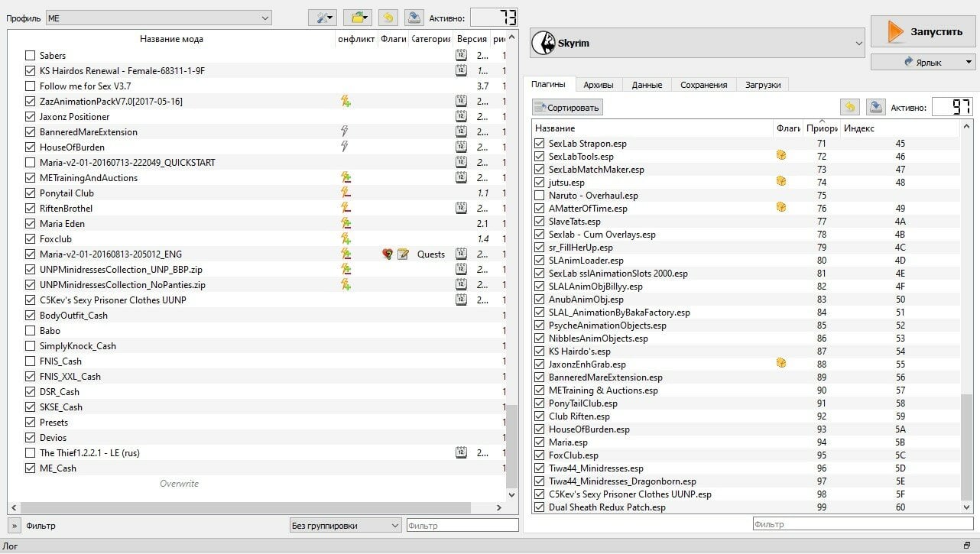Viewport: 980px width, 554px height.
Task: Click conflict icon in Ponytail Club row
Action: 346,193
